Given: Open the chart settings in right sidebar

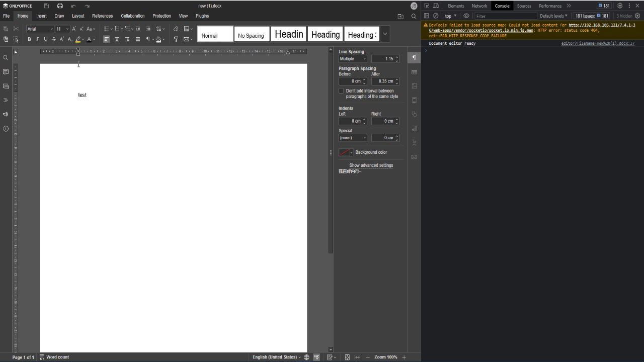Looking at the screenshot, I should 414,129.
